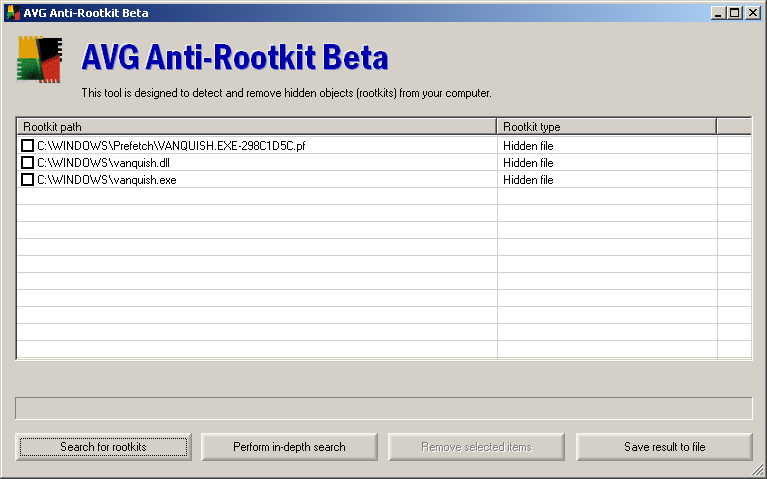Click the small AVG icon in the title bar
The image size is (767, 479).
pos(12,12)
